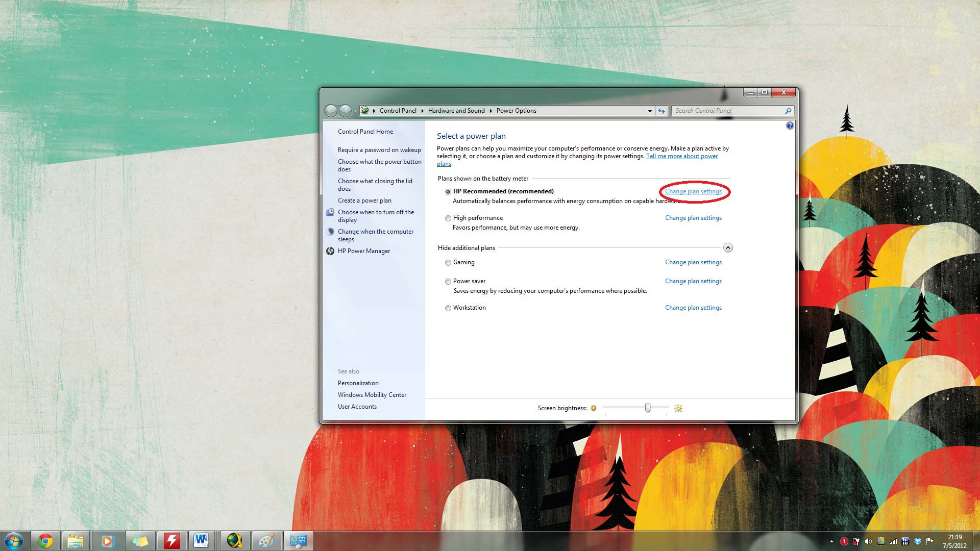The height and width of the screenshot is (551, 980).
Task: Launch Google Chrome from the taskbar
Action: (45, 541)
